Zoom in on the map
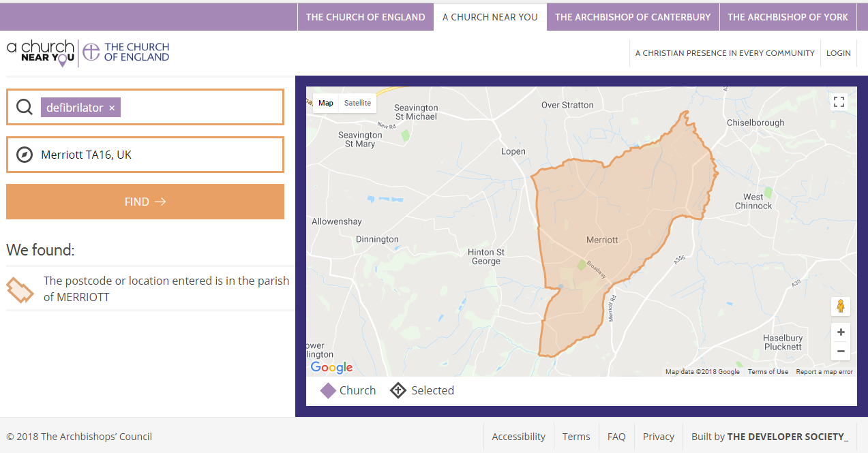This screenshot has height=453, width=868. [x=841, y=332]
